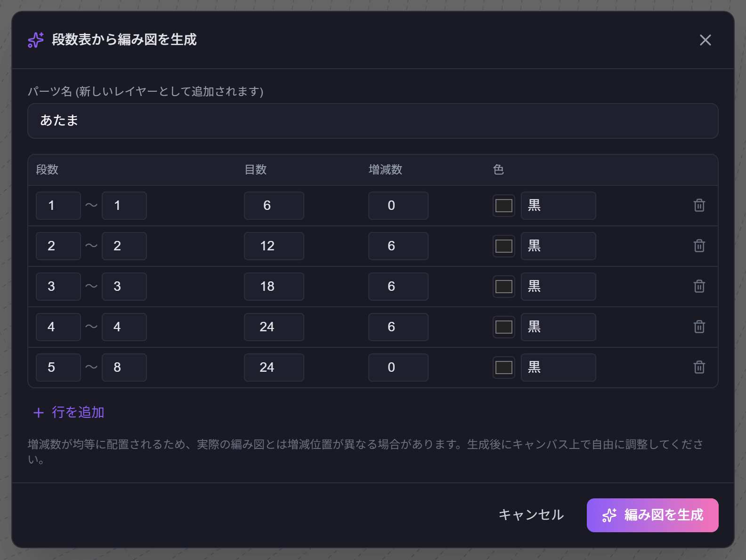The height and width of the screenshot is (560, 746).
Task: Click the 編み図を生成 gradient button
Action: [x=652, y=515]
